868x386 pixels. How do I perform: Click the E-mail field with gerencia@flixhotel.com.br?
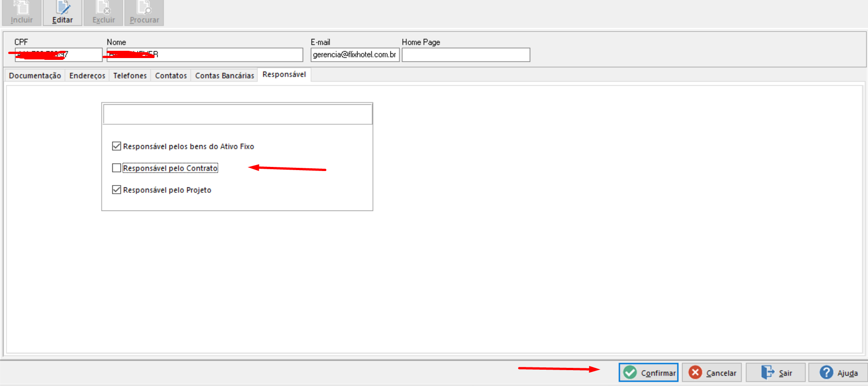(355, 55)
